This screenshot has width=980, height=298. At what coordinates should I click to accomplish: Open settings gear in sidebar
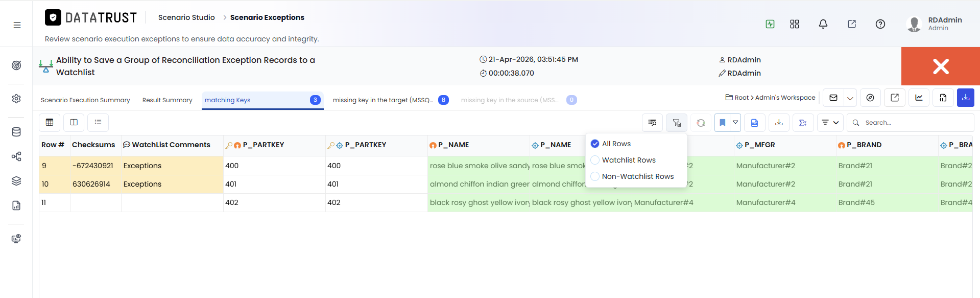tap(16, 99)
